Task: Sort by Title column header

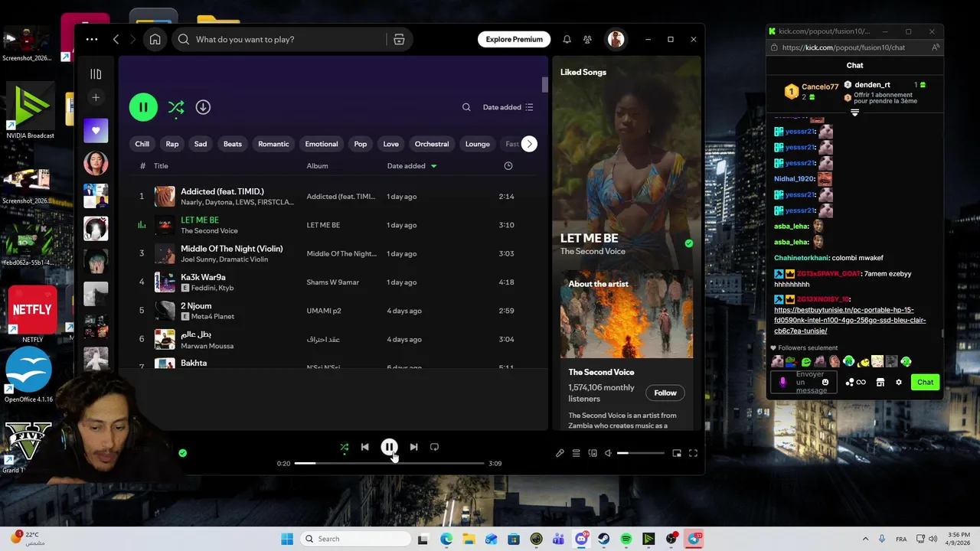Action: [161, 166]
